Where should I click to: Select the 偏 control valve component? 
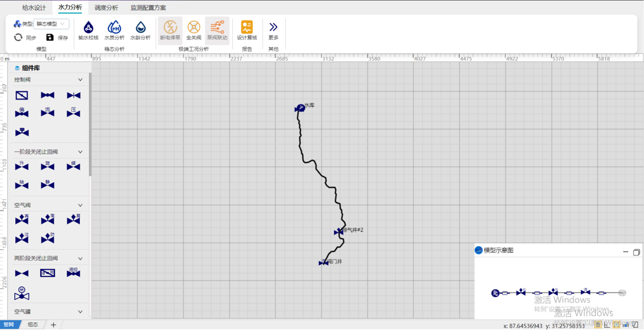[22, 113]
